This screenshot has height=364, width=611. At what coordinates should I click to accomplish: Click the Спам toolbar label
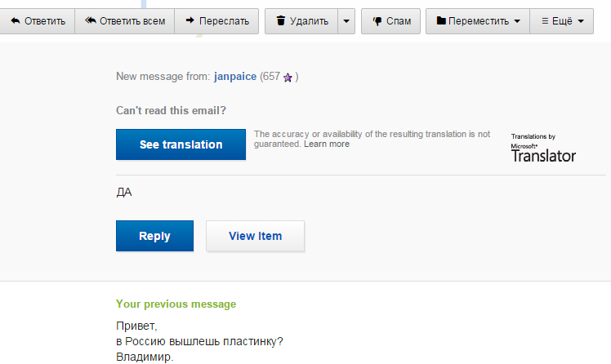click(x=398, y=21)
